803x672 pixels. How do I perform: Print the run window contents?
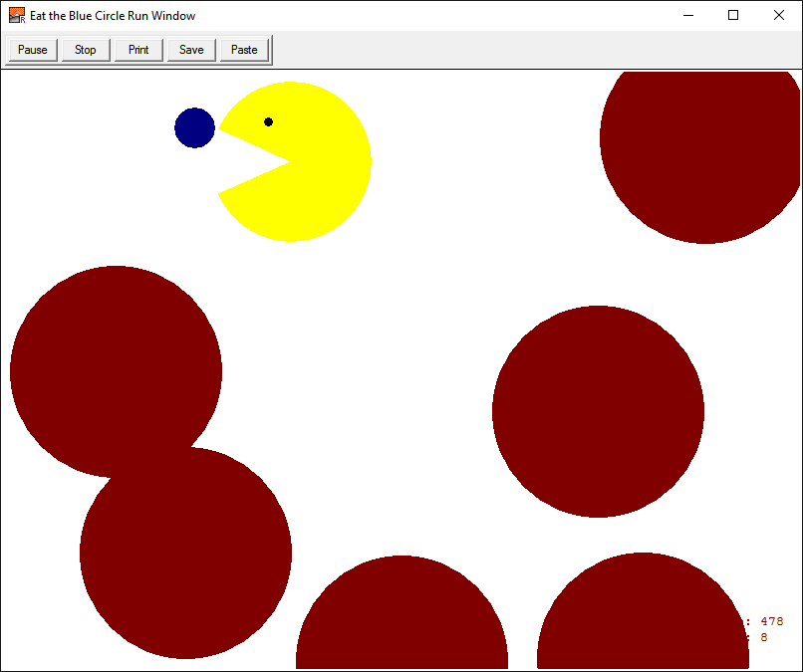[138, 50]
